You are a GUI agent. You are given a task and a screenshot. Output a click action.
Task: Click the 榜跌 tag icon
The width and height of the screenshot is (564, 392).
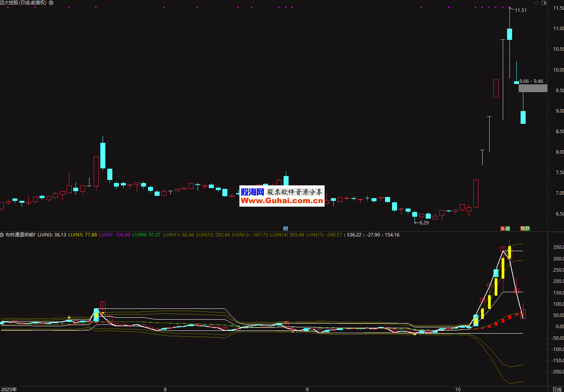pos(525,229)
